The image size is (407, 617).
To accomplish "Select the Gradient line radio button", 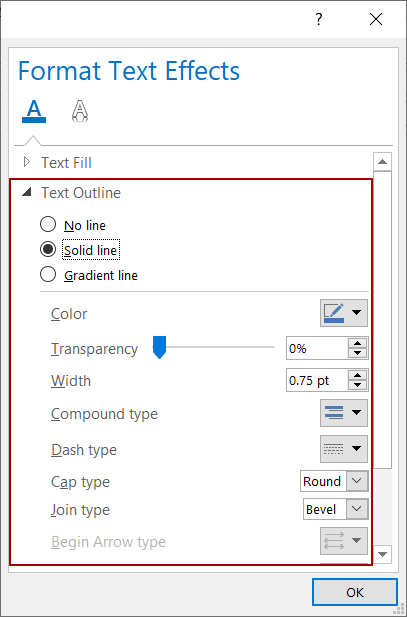I will (x=48, y=275).
